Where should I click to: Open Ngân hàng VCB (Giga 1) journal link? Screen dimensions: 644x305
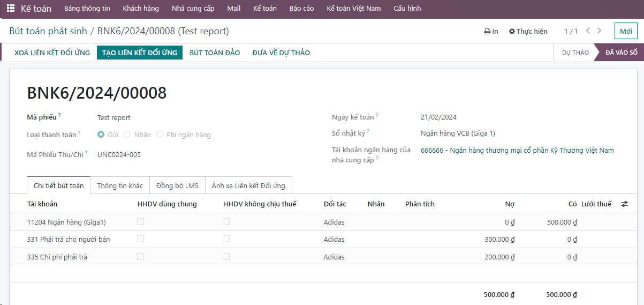click(458, 133)
